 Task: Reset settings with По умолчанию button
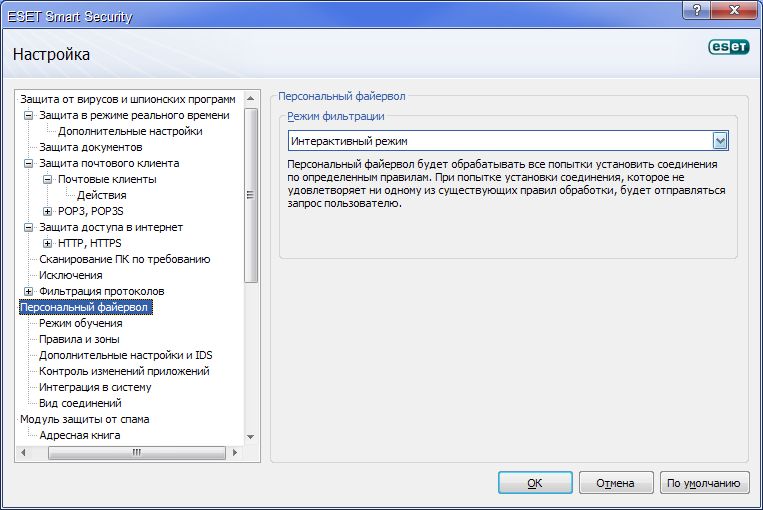click(x=705, y=483)
